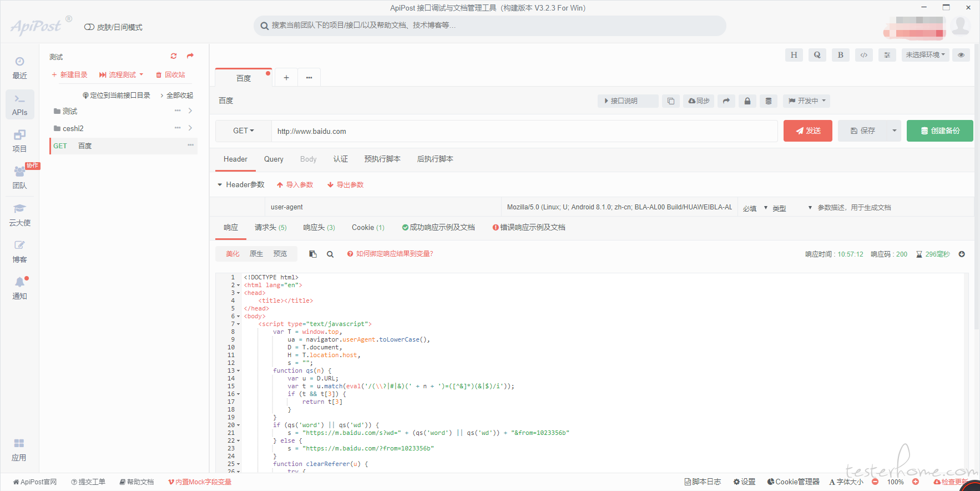Open the 最近 (recent) sidebar section
The height and width of the screenshot is (491, 980).
[19, 68]
